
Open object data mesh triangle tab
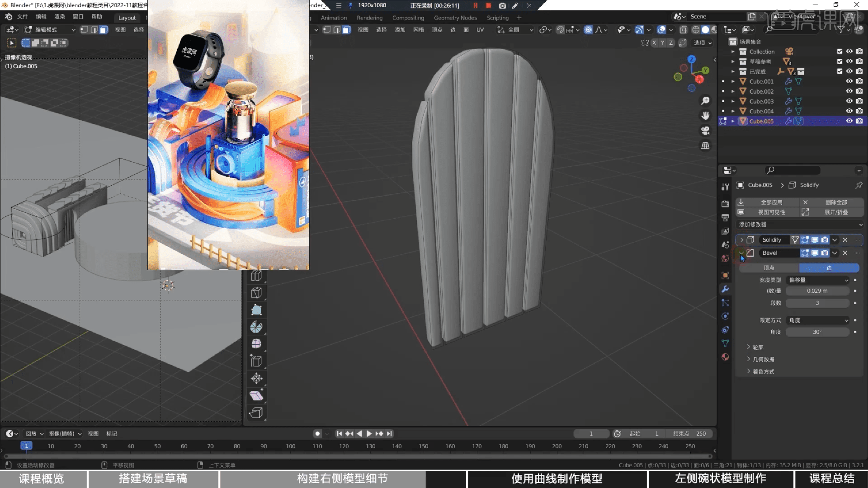[725, 343]
